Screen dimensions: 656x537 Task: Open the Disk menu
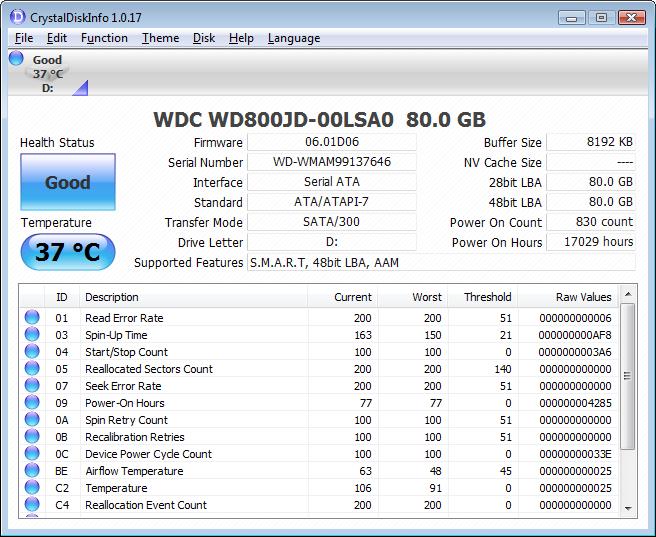pos(204,38)
